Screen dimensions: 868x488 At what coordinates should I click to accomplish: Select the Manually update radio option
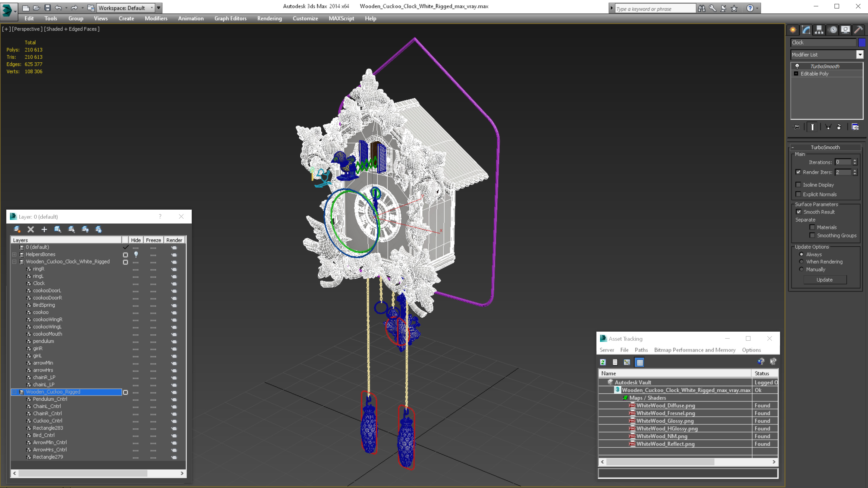[801, 269]
